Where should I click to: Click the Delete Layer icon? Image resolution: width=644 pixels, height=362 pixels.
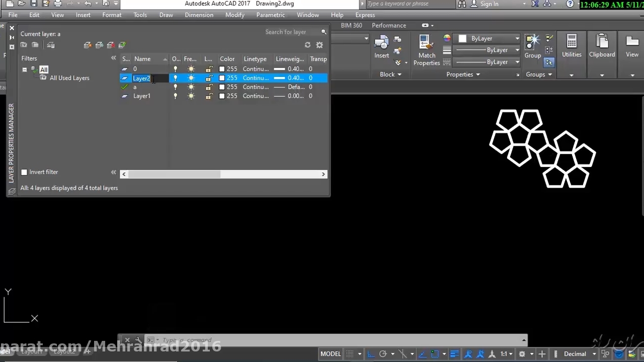(111, 45)
